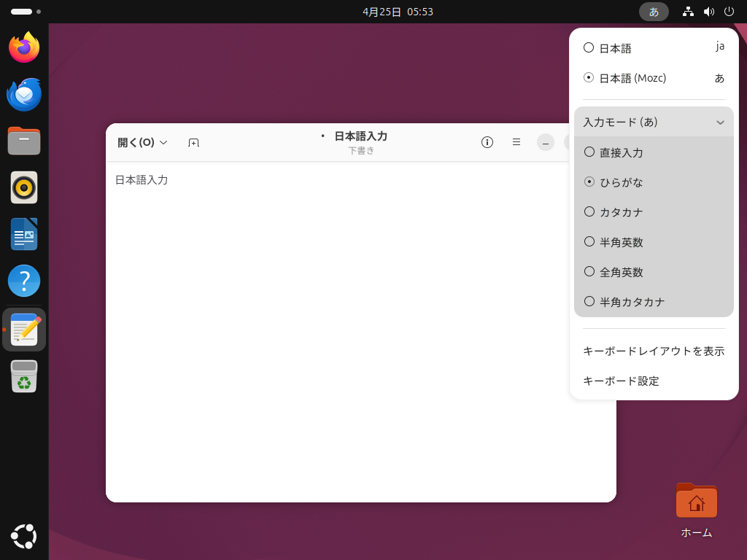Open the 開く(O) dropdown
The width and height of the screenshot is (747, 560).
(143, 143)
